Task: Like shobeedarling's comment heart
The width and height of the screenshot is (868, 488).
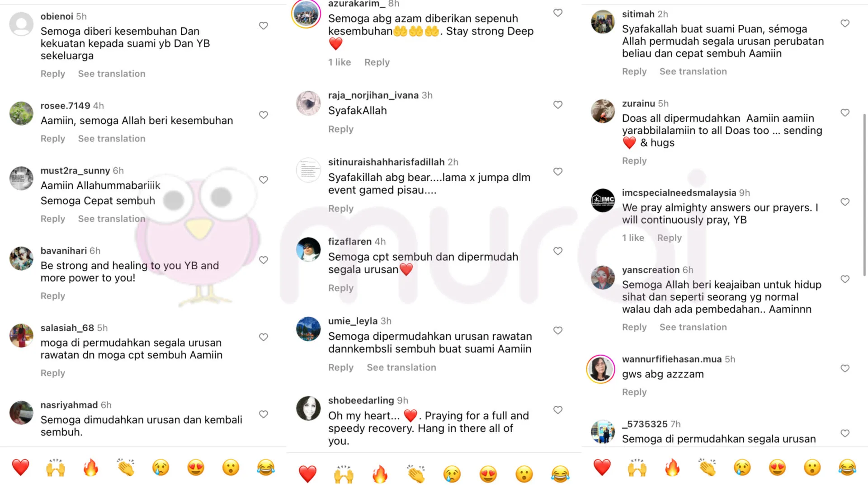Action: click(x=558, y=410)
